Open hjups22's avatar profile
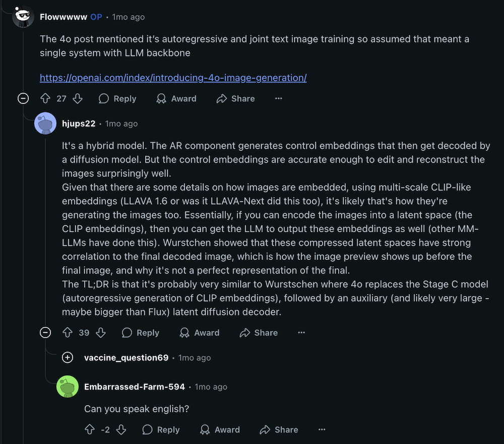This screenshot has width=504, height=444. 45,124
